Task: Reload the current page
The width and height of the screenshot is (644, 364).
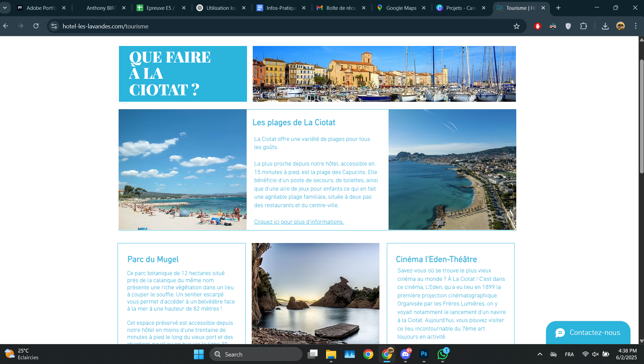Action: (x=36, y=26)
